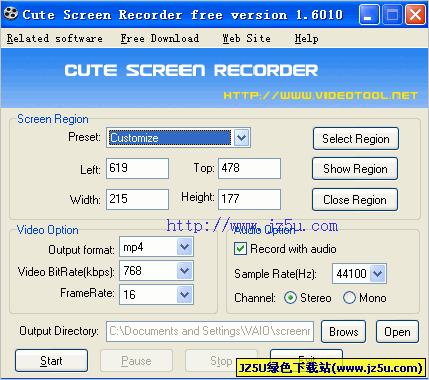The image size is (429, 380).
Task: Click the Close Region button
Action: click(355, 200)
